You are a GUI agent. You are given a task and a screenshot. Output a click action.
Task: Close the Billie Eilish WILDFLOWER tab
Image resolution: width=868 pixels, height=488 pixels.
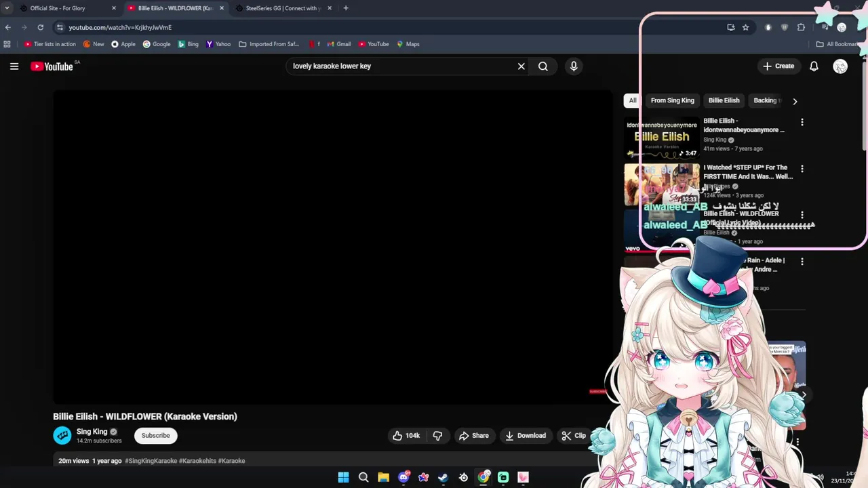[x=222, y=8]
